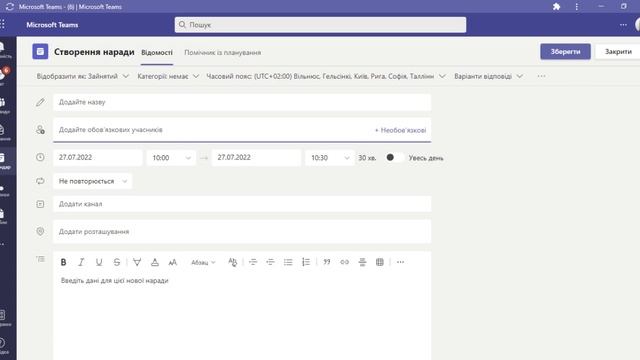Underline text using the U icon
The width and height of the screenshot is (640, 360).
click(99, 262)
